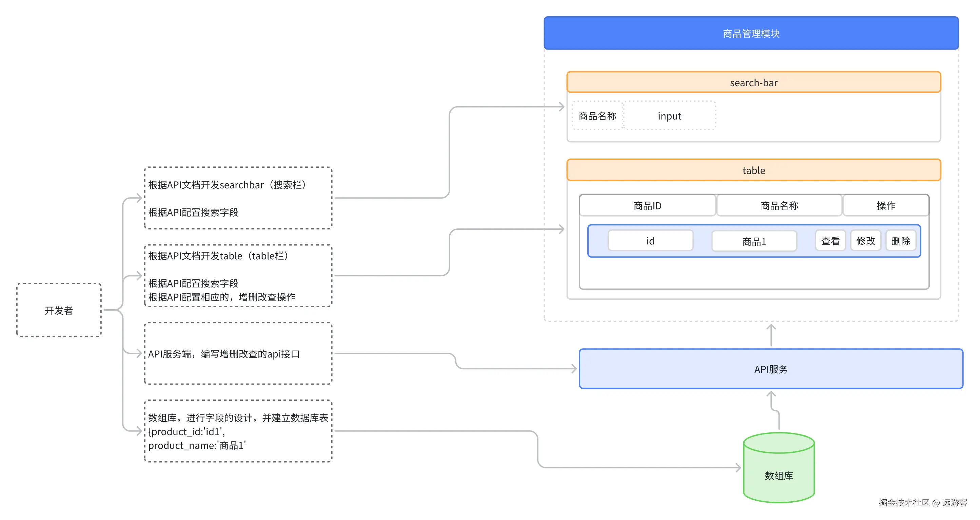Select the 操作 column header
The width and height of the screenshot is (980, 520).
886,206
